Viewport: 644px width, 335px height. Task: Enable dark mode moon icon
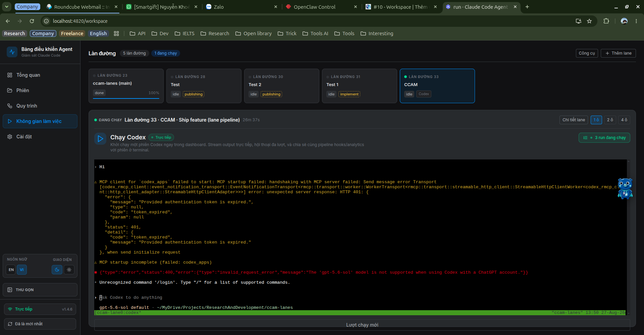pos(57,270)
